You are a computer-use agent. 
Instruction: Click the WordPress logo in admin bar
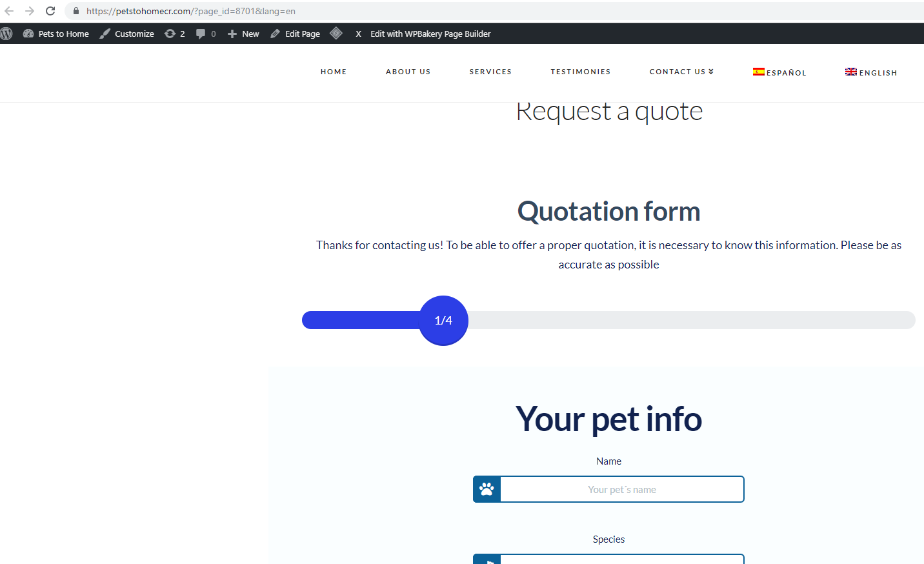pyautogui.click(x=6, y=34)
